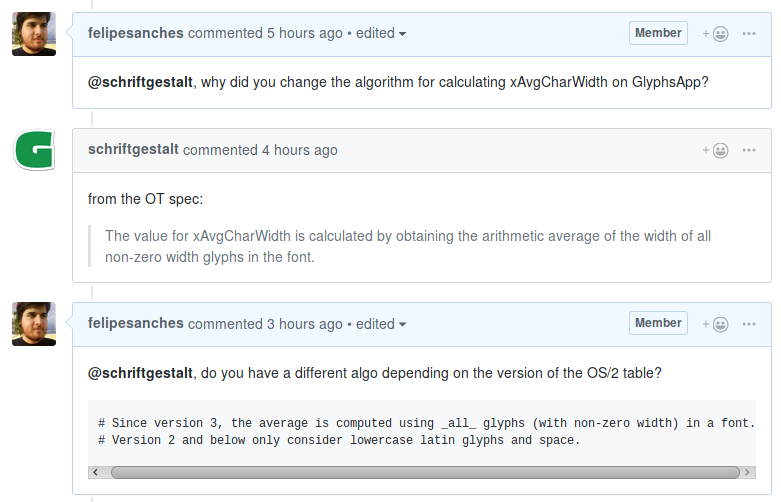Add reaction to the 3 hours ago comment
The height and width of the screenshot is (502, 781).
tap(715, 324)
